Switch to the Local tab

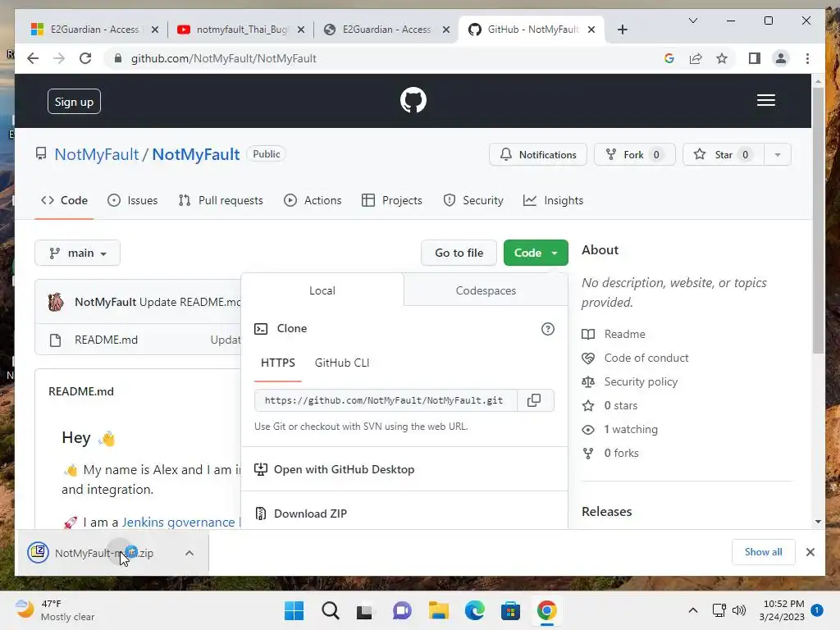[x=322, y=290]
